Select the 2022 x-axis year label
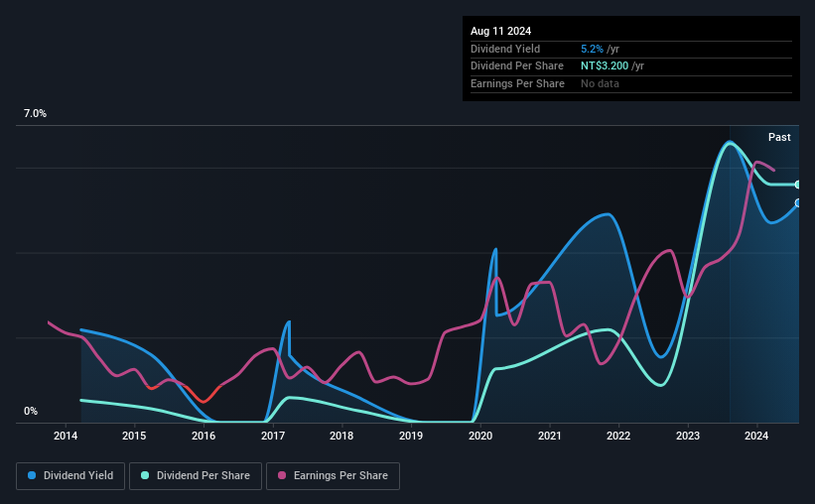 click(618, 436)
